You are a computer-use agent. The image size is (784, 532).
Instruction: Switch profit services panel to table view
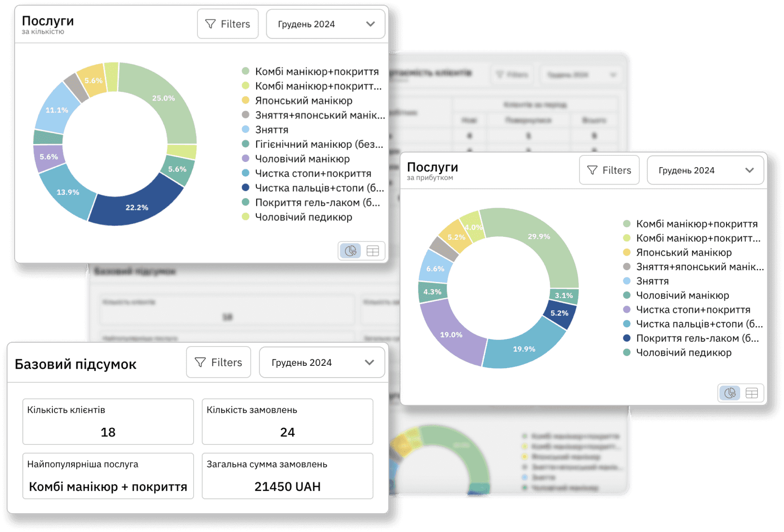point(751,393)
